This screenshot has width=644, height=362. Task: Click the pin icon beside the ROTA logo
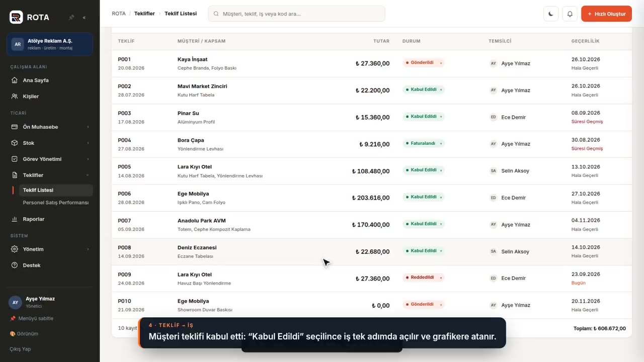(71, 18)
